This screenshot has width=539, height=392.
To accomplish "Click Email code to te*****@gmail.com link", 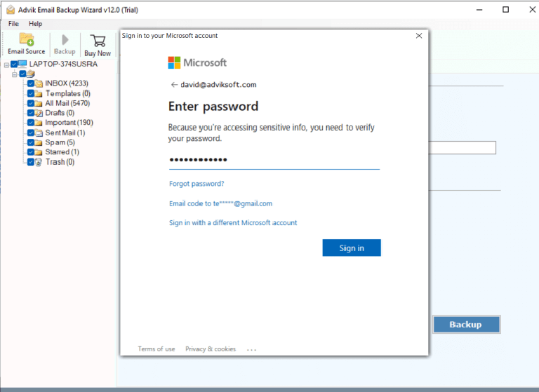I will (x=220, y=204).
